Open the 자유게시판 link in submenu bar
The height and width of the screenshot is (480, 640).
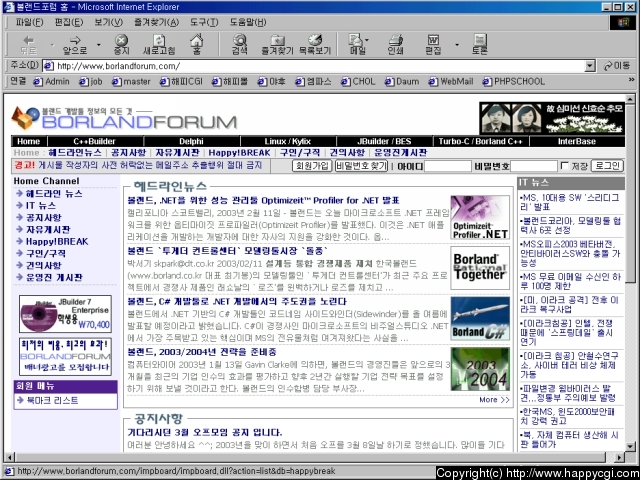coord(177,153)
